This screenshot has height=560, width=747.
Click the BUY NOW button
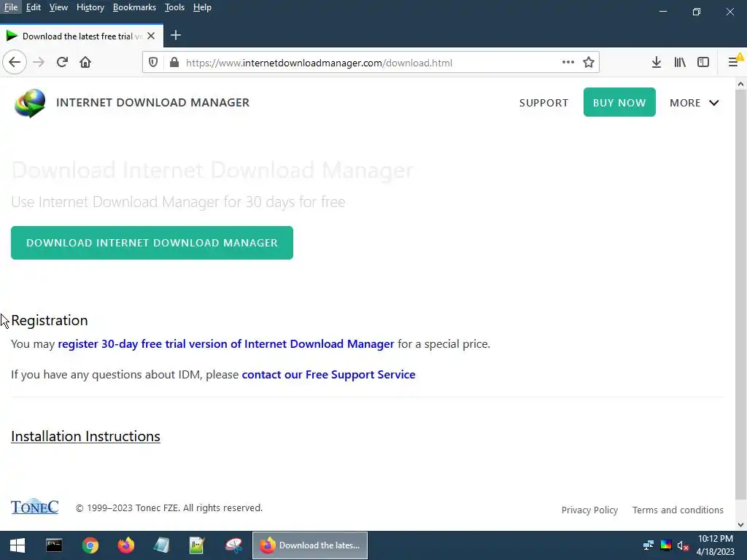point(619,102)
